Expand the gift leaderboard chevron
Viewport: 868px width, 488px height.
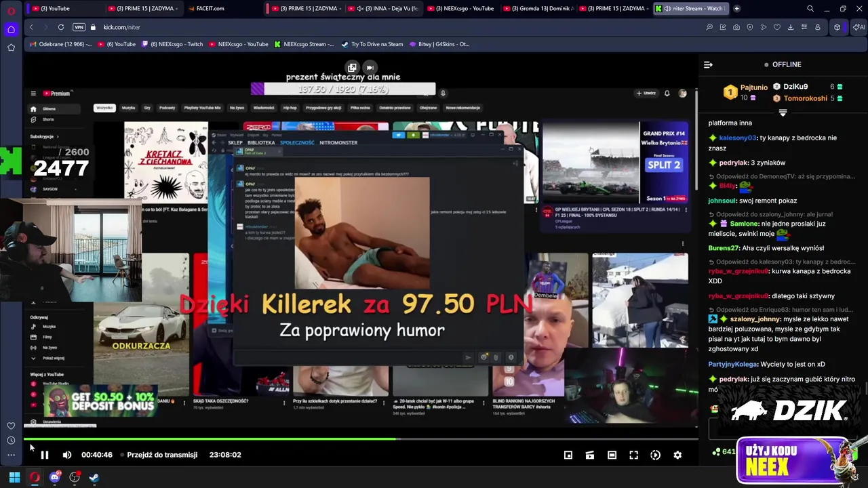click(x=783, y=113)
